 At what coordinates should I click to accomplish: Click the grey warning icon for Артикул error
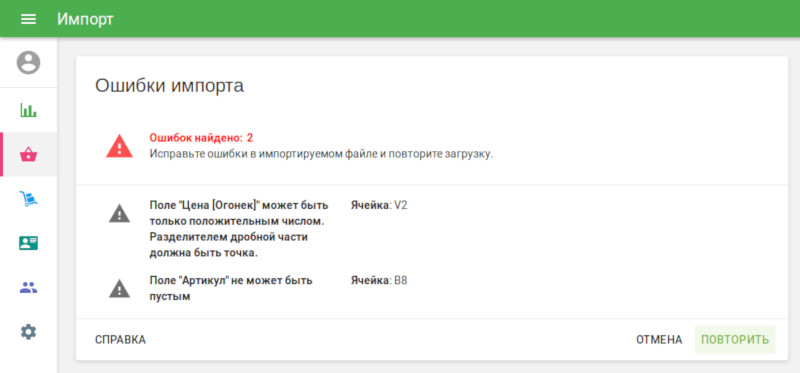coord(119,288)
